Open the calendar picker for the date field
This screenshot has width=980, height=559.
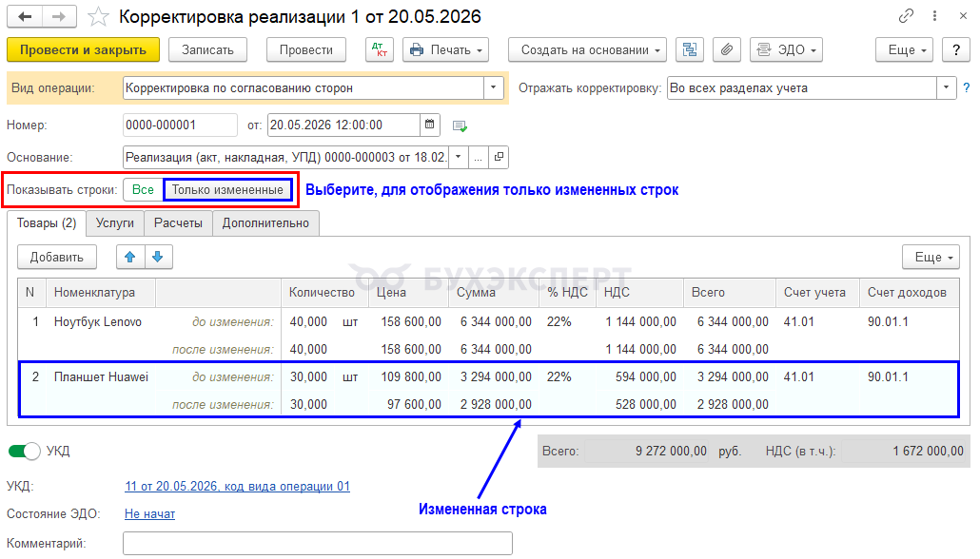[x=430, y=125]
